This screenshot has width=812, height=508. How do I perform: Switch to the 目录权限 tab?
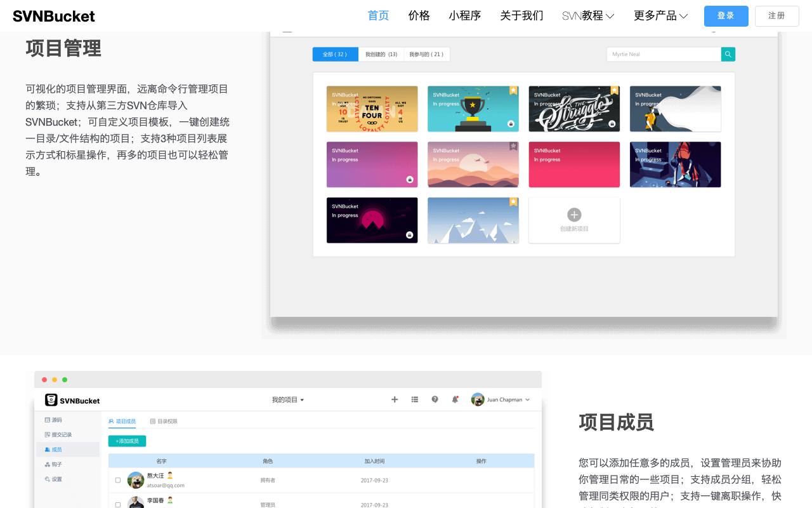click(x=164, y=421)
